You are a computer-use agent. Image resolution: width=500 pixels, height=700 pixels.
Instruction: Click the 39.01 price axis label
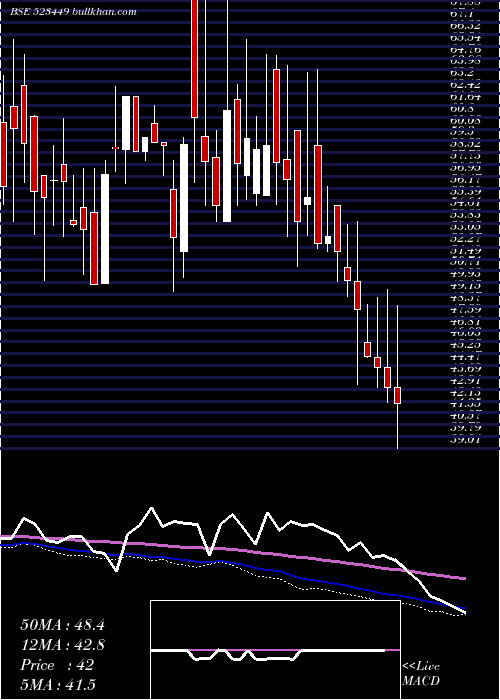click(x=465, y=441)
